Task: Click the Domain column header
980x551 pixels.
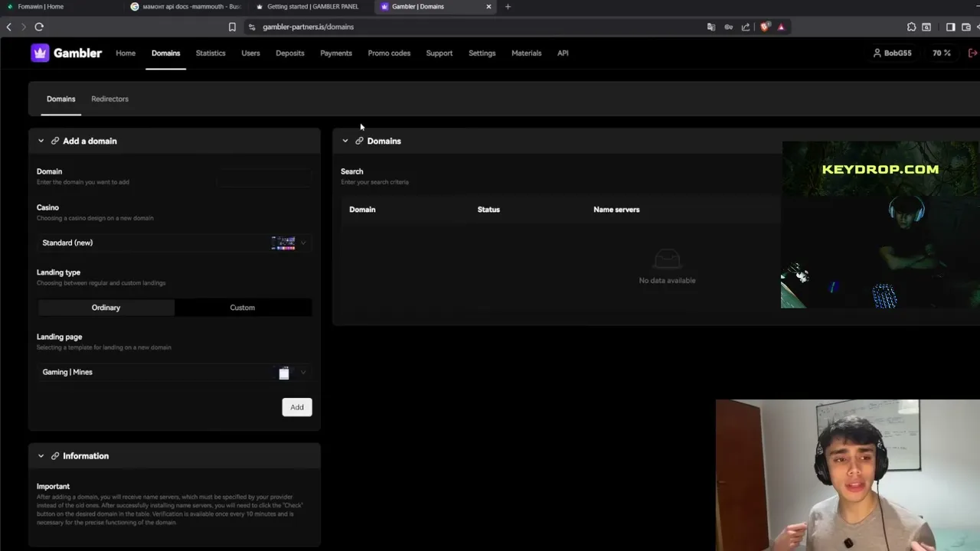Action: [x=362, y=210]
